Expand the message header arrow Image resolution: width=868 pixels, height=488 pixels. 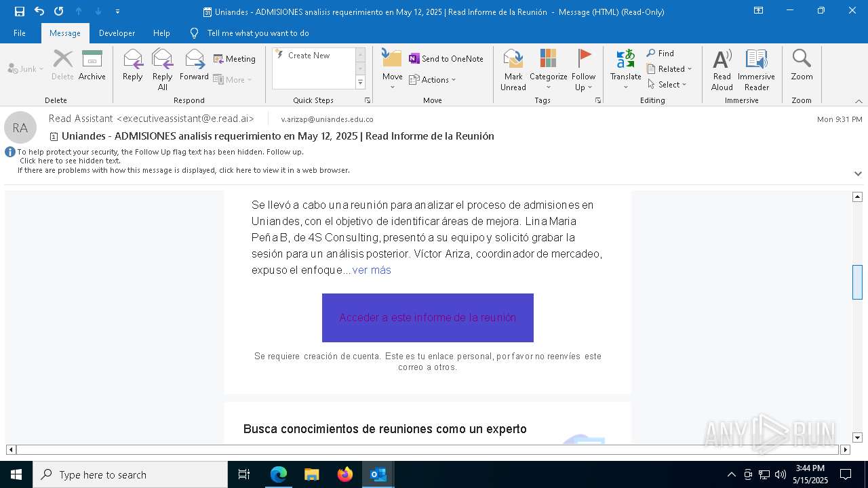pos(858,174)
